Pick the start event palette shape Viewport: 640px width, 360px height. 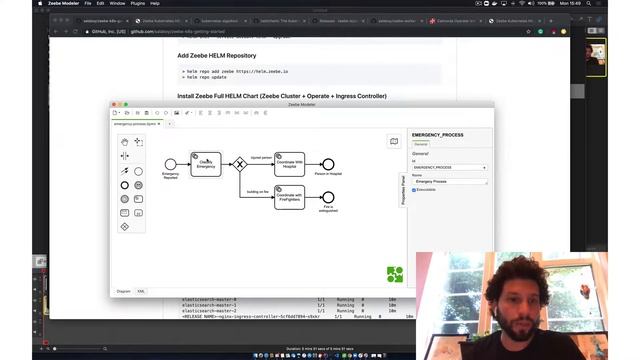(x=138, y=171)
